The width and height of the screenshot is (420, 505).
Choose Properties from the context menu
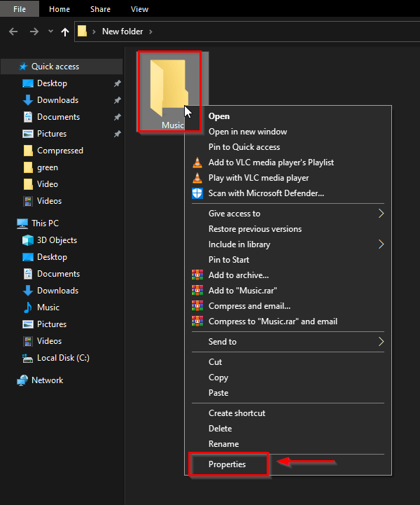tap(228, 464)
